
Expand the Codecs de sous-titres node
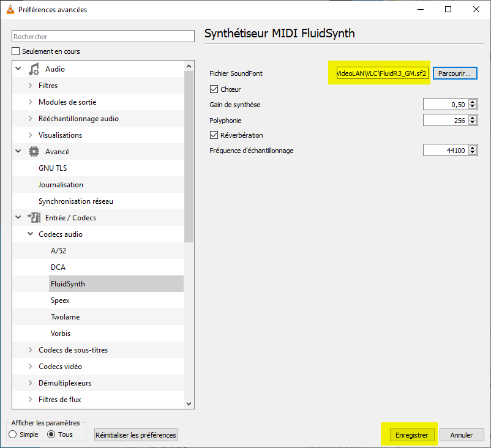(31, 349)
